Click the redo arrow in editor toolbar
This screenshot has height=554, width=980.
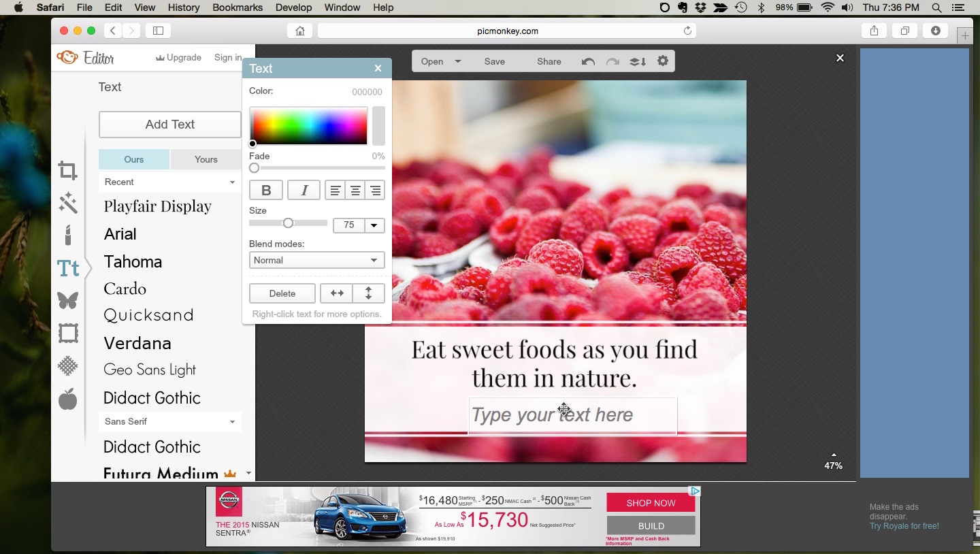point(612,61)
